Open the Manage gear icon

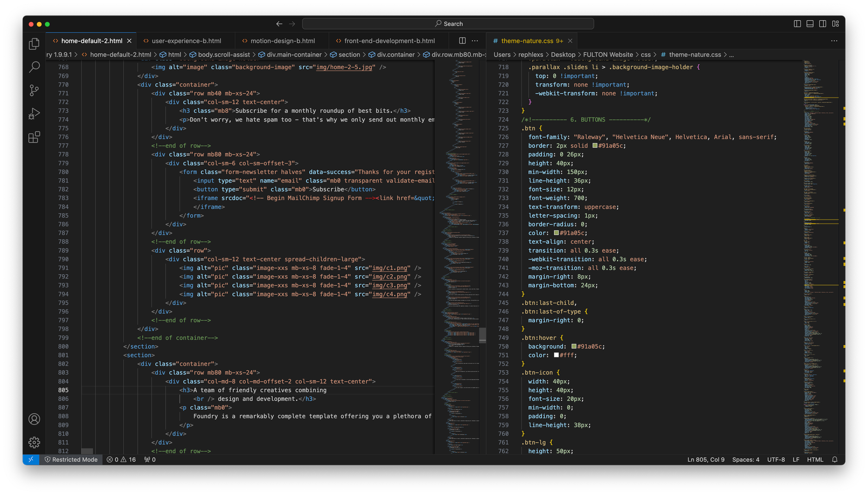34,442
